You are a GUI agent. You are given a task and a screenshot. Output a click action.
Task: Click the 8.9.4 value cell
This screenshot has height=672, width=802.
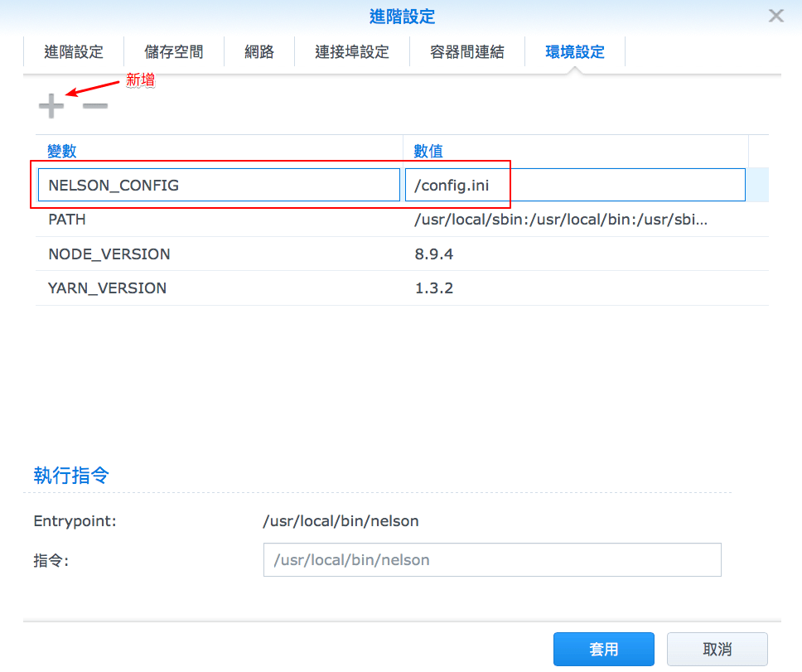[434, 254]
